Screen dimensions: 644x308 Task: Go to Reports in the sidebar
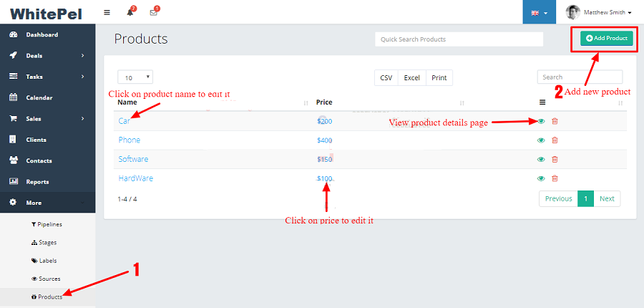(x=37, y=182)
